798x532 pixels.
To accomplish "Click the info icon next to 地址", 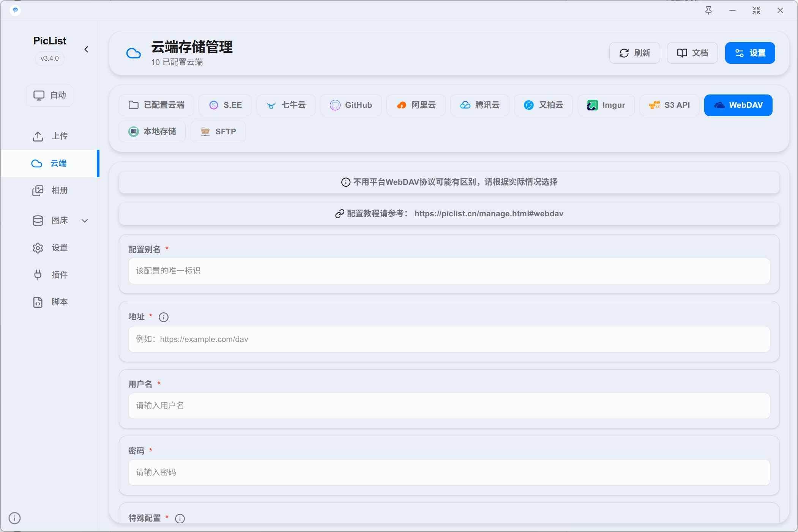I will (x=164, y=317).
